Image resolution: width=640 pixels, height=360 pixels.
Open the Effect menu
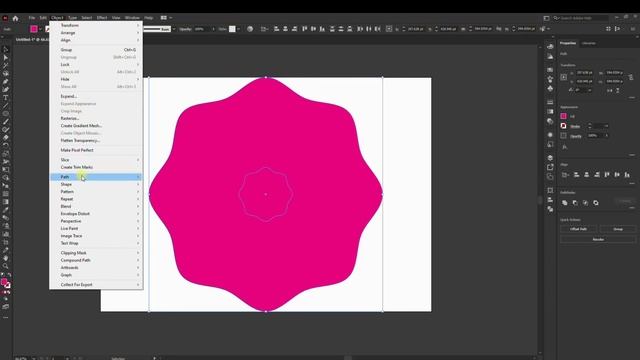(x=102, y=18)
